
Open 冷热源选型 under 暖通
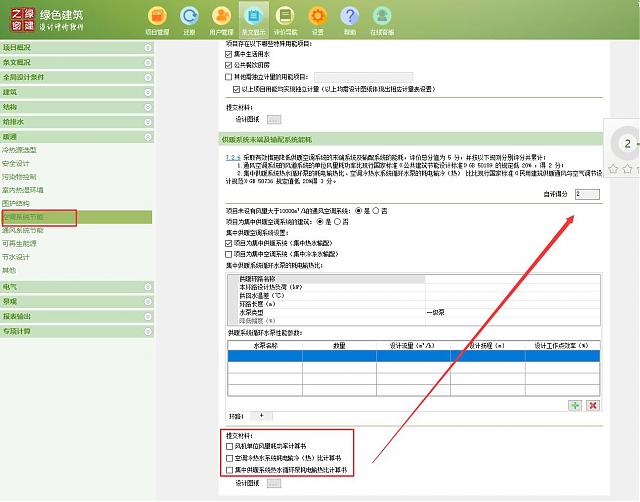click(x=19, y=150)
